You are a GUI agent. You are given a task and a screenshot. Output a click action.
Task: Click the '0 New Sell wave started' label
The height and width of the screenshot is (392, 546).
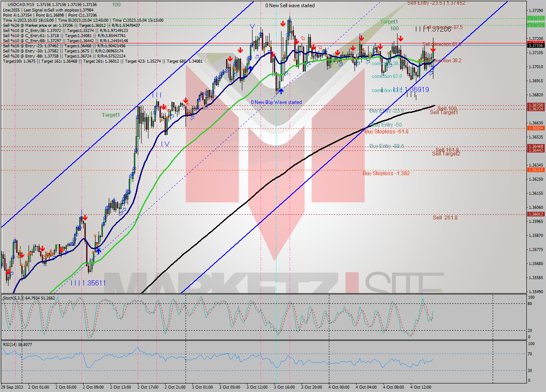point(290,6)
